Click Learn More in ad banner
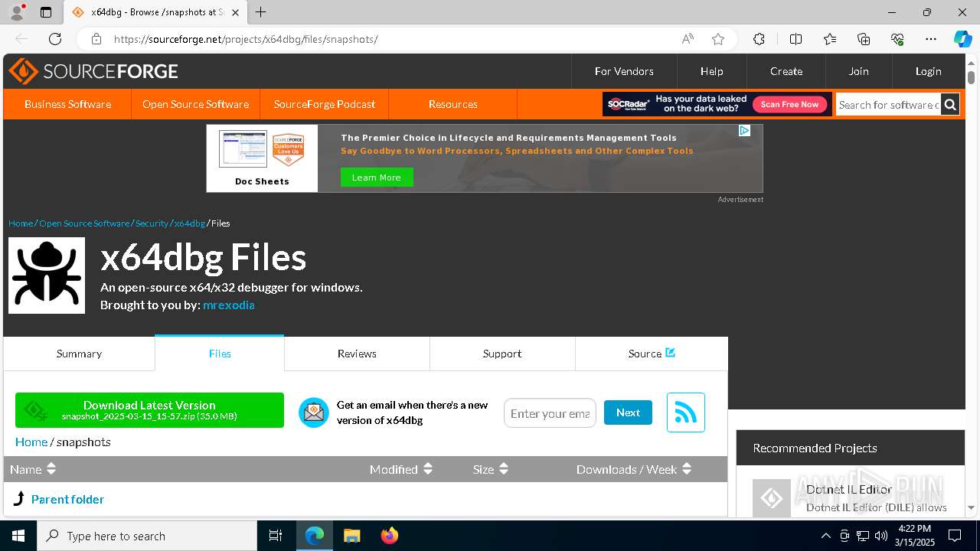980x551 pixels. [377, 178]
